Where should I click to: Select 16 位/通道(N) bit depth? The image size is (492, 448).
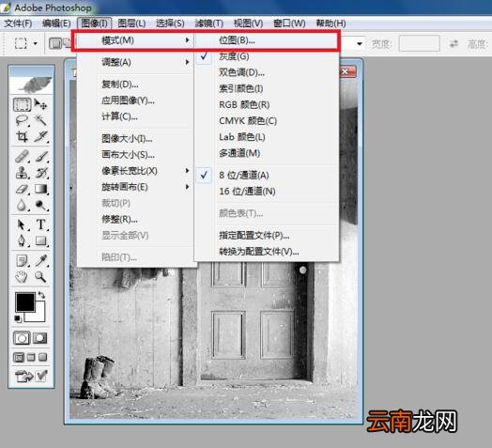coord(267,192)
